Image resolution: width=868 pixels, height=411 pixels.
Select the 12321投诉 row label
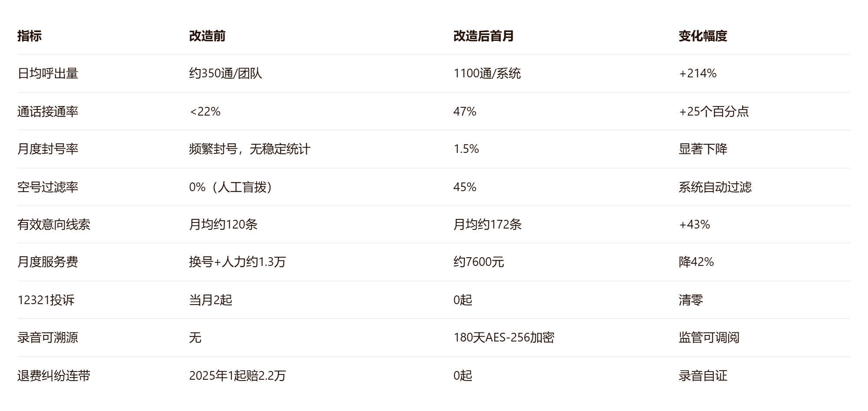pyautogui.click(x=46, y=300)
